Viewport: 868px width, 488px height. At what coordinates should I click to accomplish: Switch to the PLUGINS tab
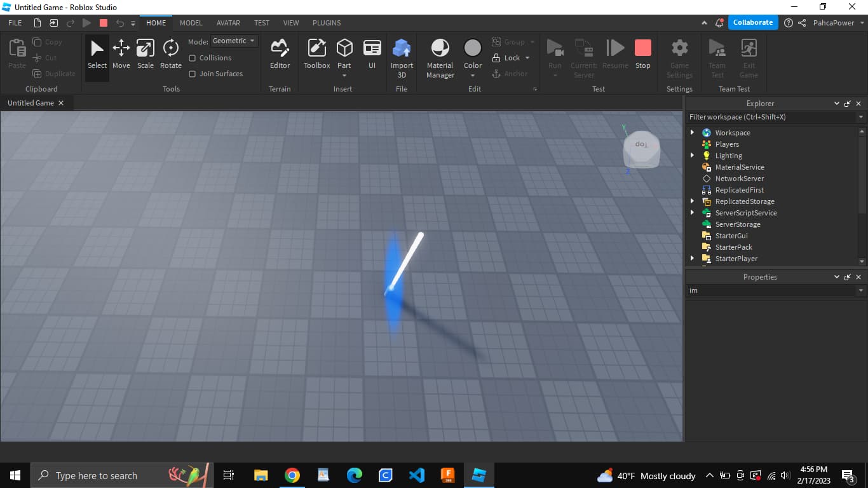[327, 23]
